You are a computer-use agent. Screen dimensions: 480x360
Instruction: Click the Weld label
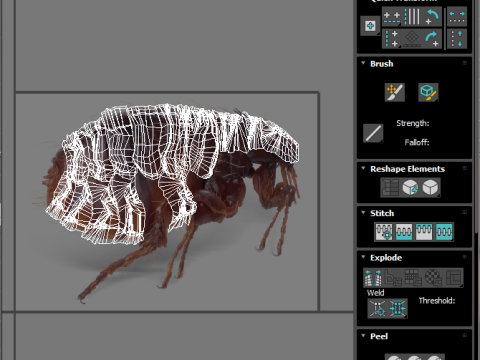click(x=375, y=293)
